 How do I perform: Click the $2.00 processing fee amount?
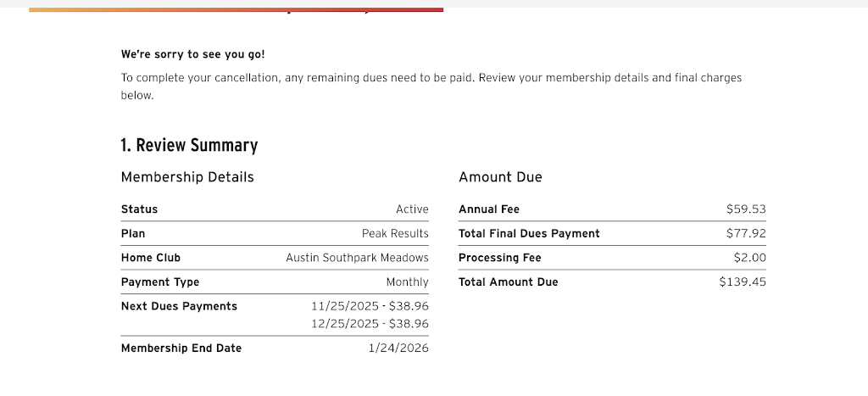pyautogui.click(x=749, y=258)
